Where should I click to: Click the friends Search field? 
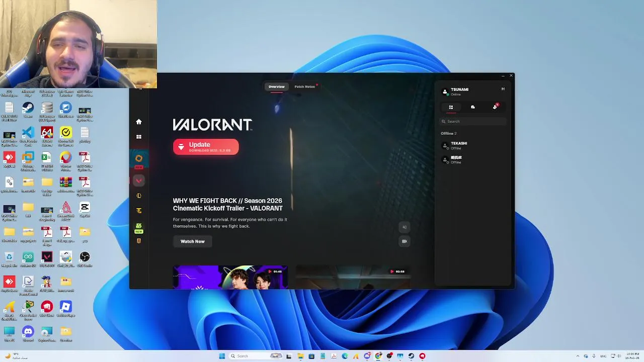473,121
